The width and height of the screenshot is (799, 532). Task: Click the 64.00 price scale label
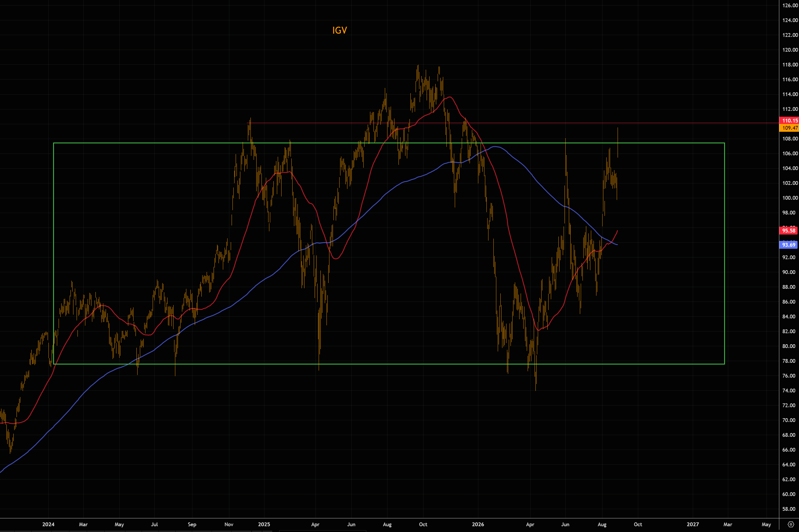point(789,464)
